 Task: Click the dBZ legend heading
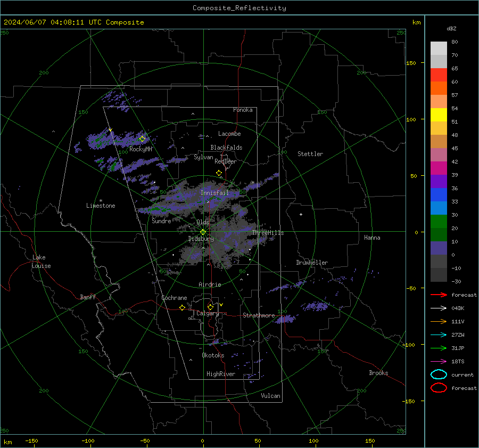451,28
